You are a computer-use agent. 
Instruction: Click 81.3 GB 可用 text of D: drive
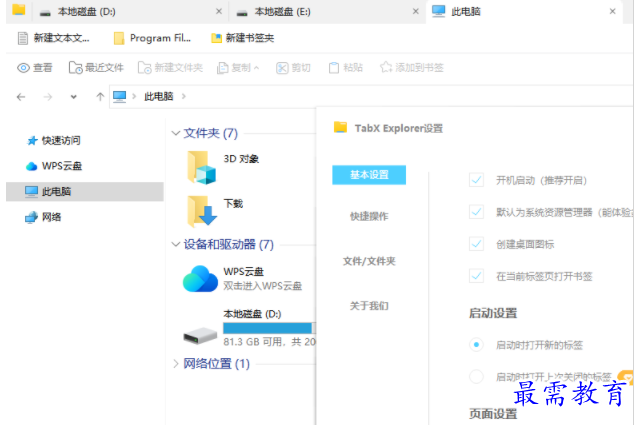coord(253,342)
